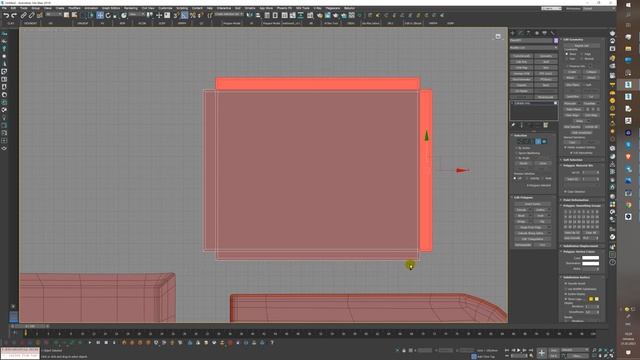Screen dimensions: 640x360
Task: Open the Customize menu
Action: [x=165, y=8]
